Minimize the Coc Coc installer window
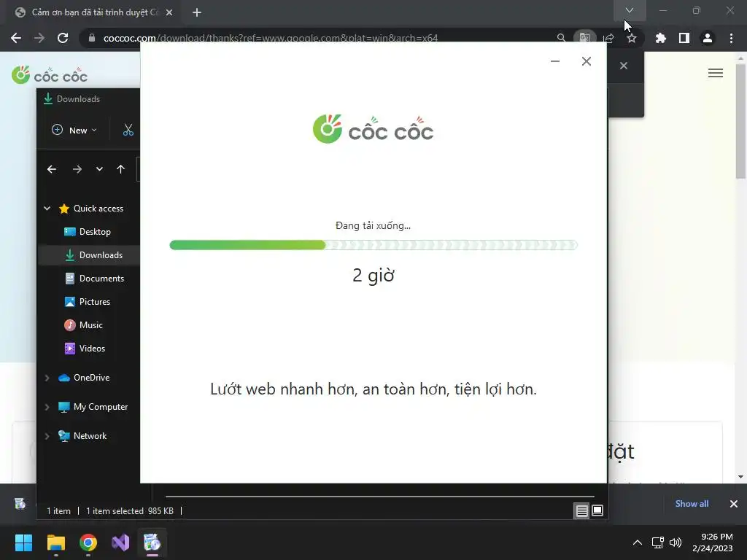 555,61
